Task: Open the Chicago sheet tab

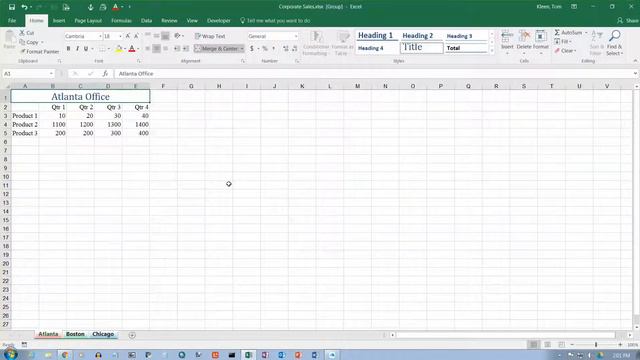Action: [103, 334]
